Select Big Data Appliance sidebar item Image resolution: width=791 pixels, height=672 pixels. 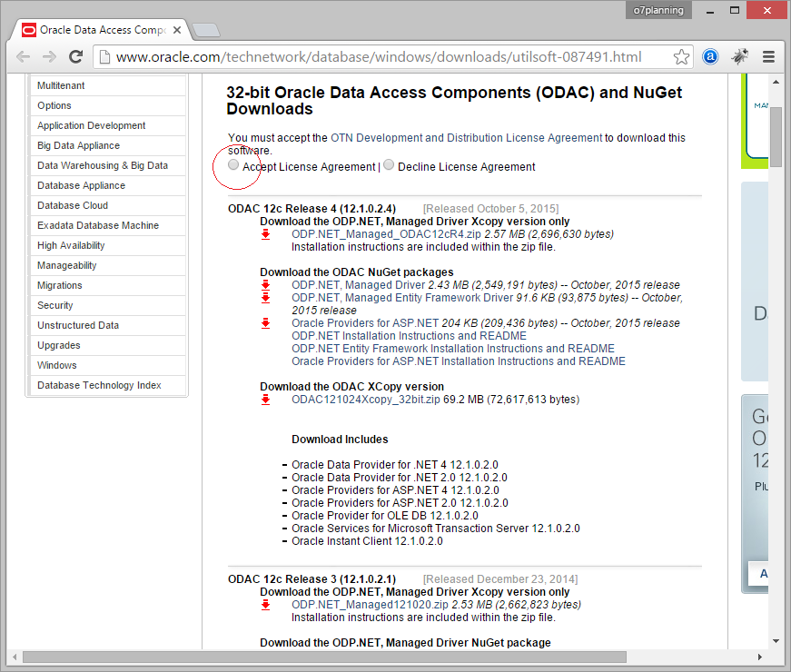click(108, 146)
